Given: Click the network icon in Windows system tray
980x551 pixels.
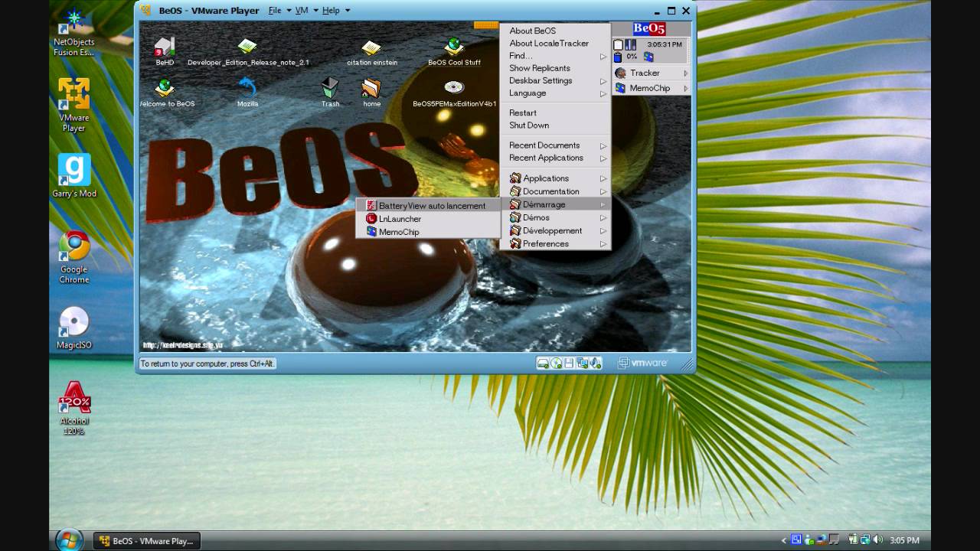Looking at the screenshot, I should (864, 540).
